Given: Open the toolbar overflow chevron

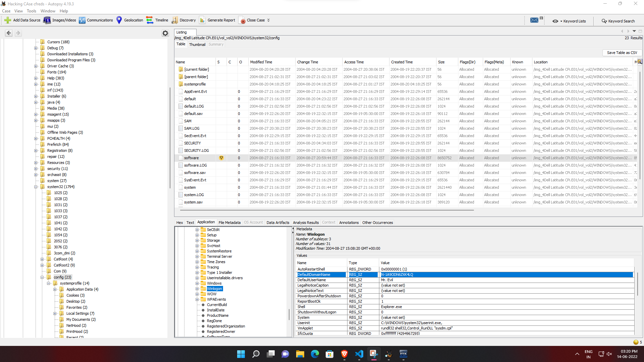Looking at the screenshot, I should tap(268, 20).
